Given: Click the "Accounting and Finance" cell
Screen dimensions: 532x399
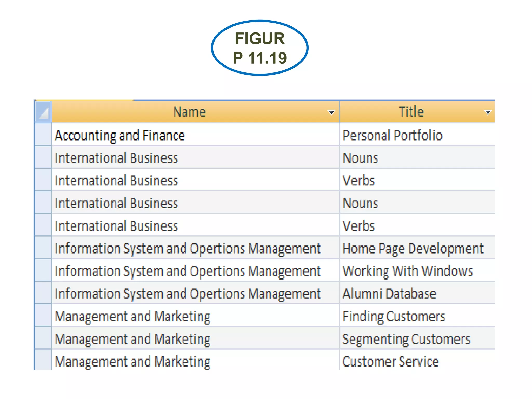Looking at the screenshot, I should (x=120, y=135).
